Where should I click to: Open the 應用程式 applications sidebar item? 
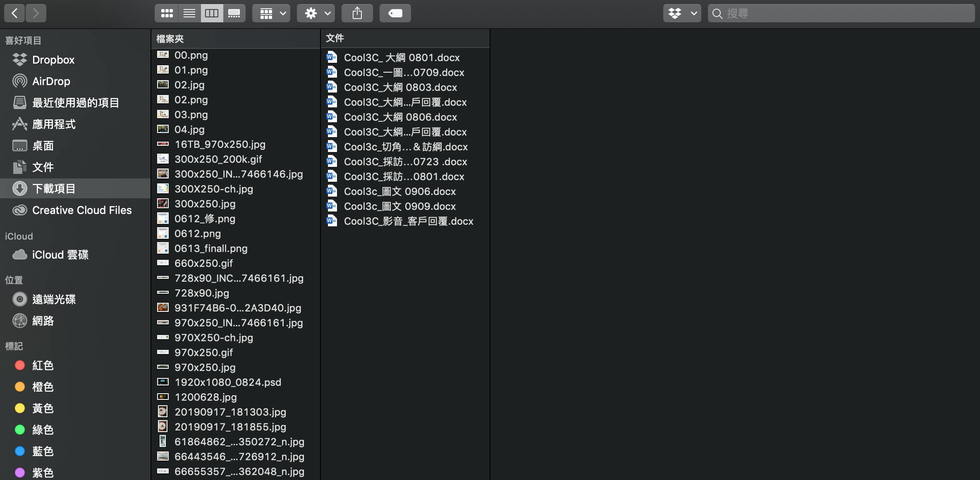(54, 124)
